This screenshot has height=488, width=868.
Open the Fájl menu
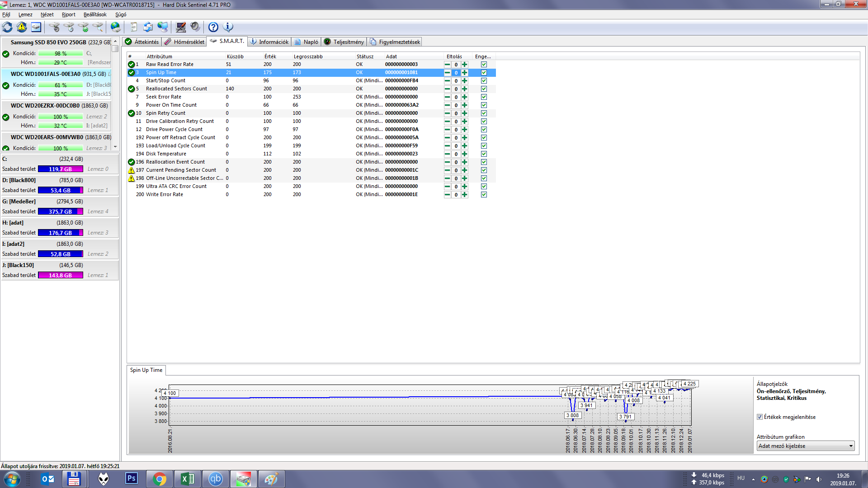[6, 14]
